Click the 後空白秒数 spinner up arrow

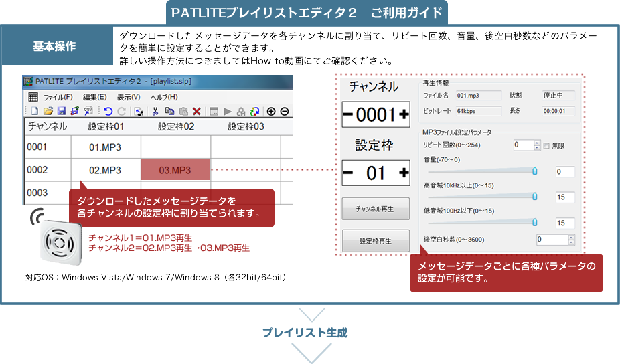571,237
